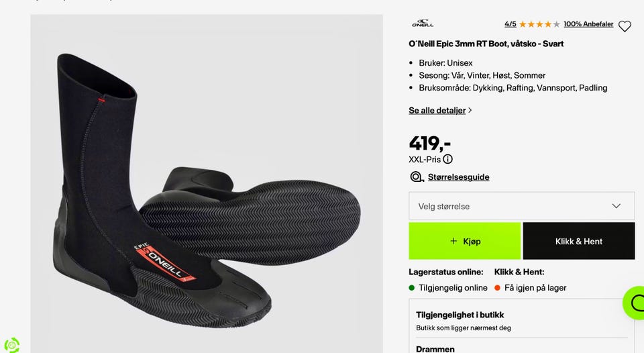Screen dimensions: 644x353
Task: Click the wetsuit boot product image
Action: point(207,184)
